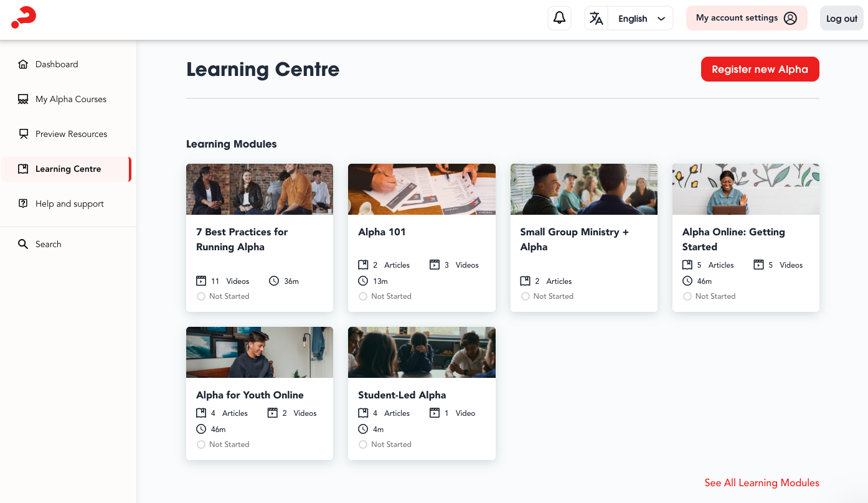Viewport: 868px width, 503px height.
Task: Click the Register new Alpha button
Action: pos(760,69)
